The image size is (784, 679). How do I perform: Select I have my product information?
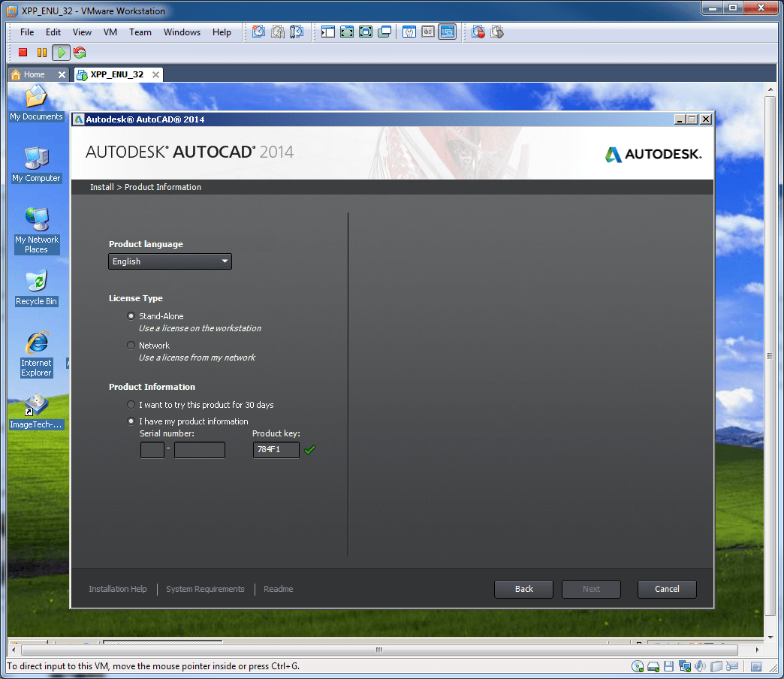click(131, 421)
